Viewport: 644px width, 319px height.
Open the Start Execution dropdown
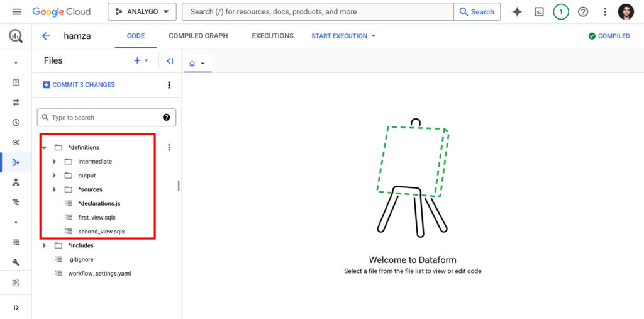(x=343, y=36)
